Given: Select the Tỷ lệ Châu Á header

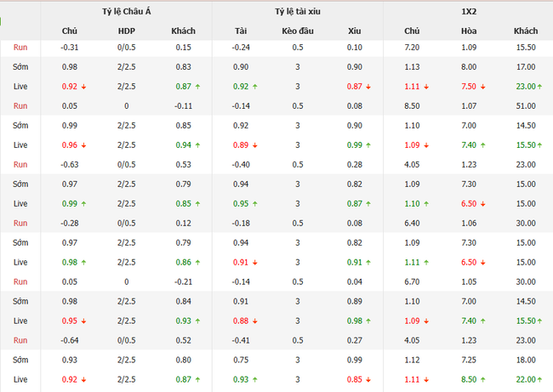Looking at the screenshot, I should coord(125,11).
